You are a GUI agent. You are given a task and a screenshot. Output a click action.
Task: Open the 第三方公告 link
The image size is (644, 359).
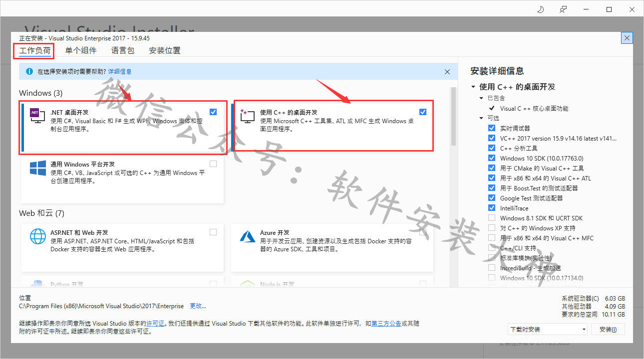pos(386,323)
